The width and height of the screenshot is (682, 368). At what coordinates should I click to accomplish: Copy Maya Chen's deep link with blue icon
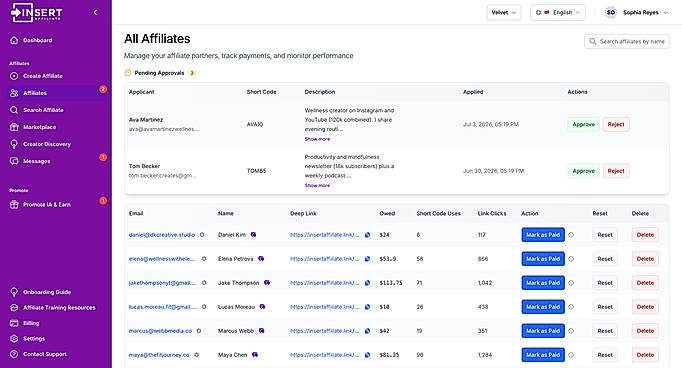click(x=368, y=355)
